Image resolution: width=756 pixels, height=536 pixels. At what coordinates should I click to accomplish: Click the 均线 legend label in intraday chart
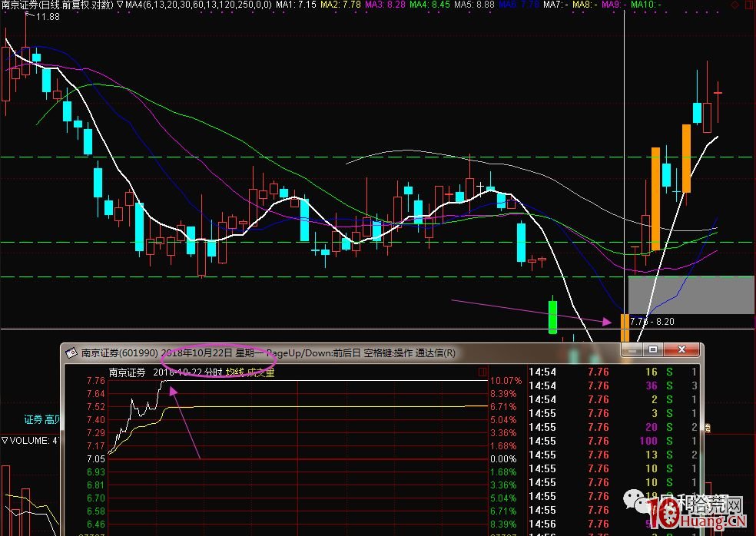click(235, 372)
